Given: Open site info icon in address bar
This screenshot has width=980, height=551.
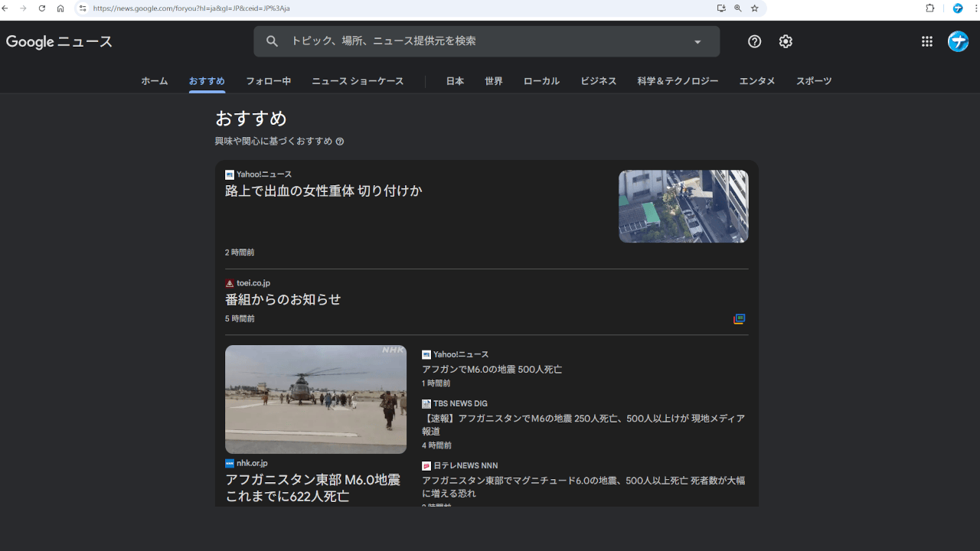Looking at the screenshot, I should (x=83, y=8).
